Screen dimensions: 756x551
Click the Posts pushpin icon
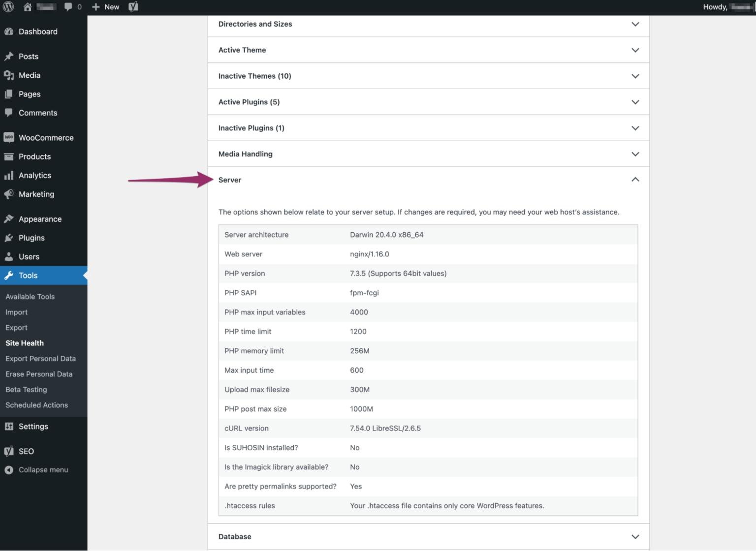(x=8, y=57)
